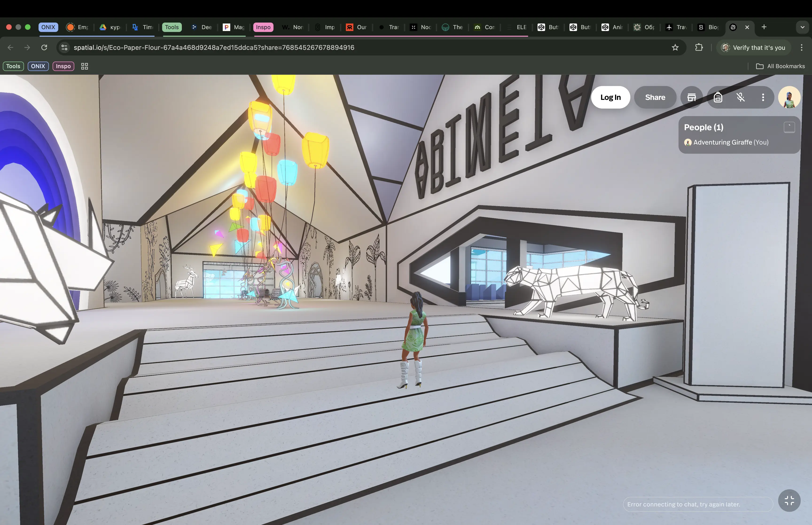812x525 pixels.
Task: Open the ONIX tab group
Action: tap(48, 27)
